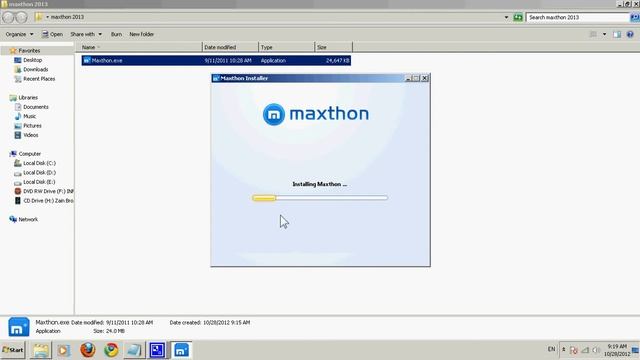Focus the Search maxthon 2013 field
The image size is (640, 360).
[x=577, y=17]
